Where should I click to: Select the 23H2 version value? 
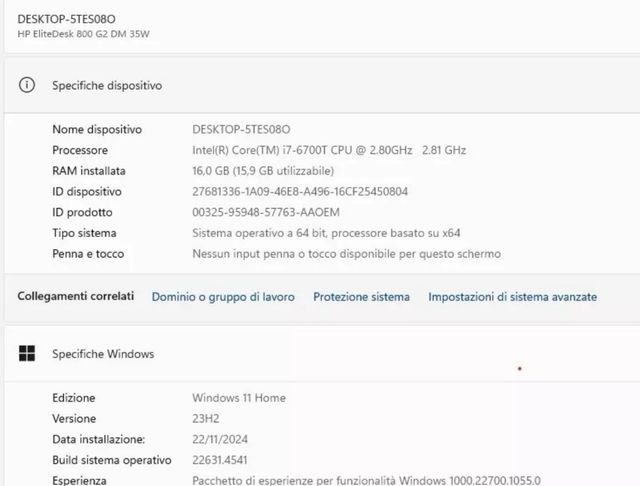[x=206, y=419]
